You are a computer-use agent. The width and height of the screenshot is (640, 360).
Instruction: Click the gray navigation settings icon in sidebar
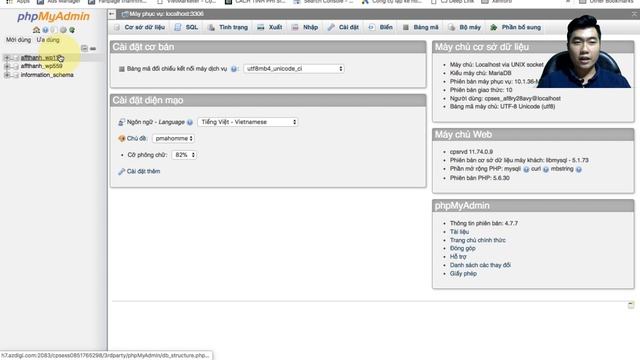coord(63,30)
